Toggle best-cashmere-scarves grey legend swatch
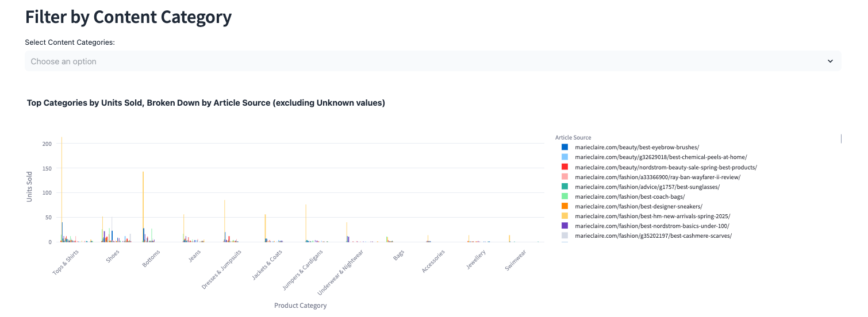868x317 pixels. (564, 235)
